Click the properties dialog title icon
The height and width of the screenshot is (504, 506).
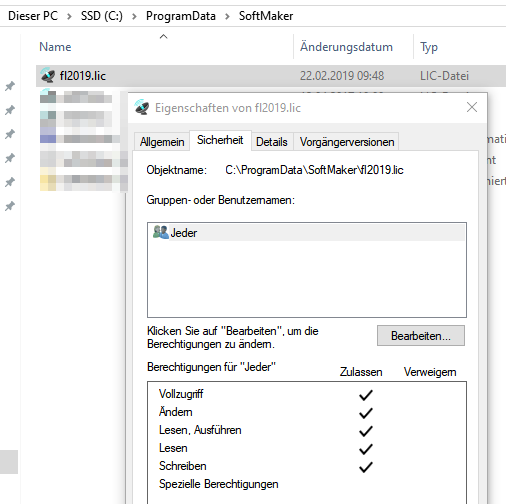(x=142, y=107)
